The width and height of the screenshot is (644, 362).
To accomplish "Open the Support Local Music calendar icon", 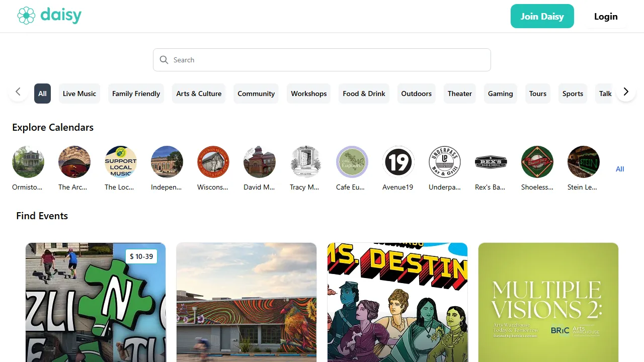I will click(121, 162).
